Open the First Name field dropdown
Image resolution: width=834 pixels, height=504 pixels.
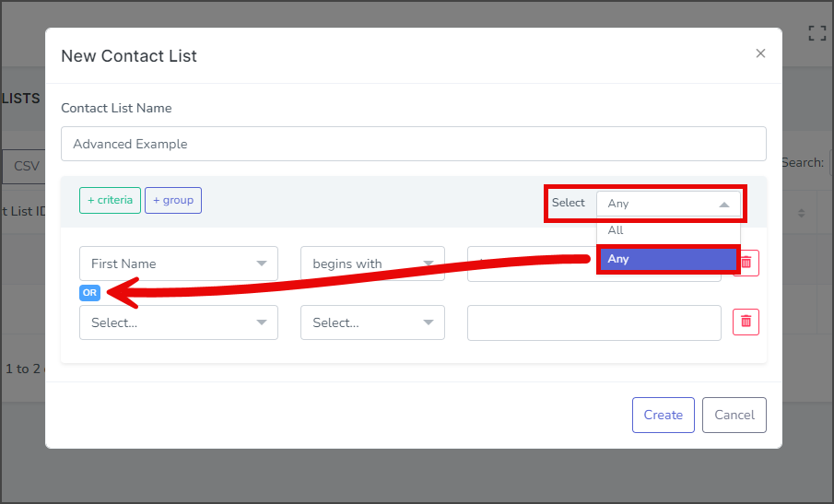pos(179,264)
